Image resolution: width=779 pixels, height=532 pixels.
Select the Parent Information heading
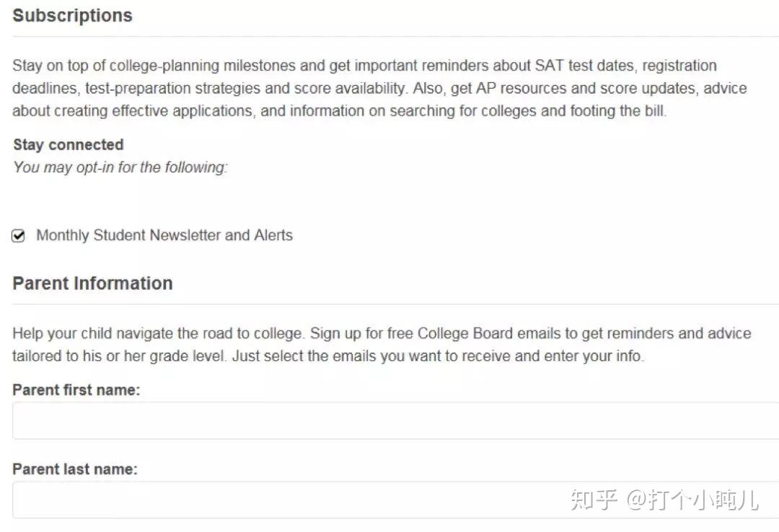tap(92, 283)
